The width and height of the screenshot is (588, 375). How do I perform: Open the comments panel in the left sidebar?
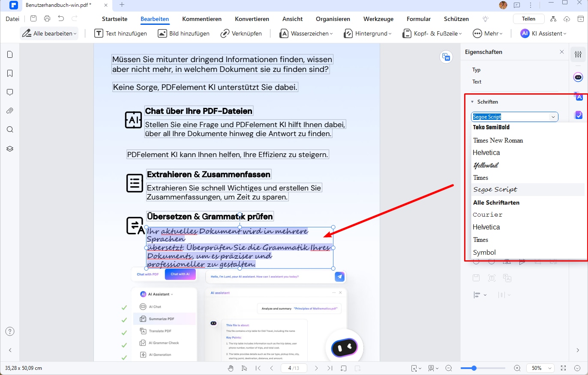click(x=10, y=92)
